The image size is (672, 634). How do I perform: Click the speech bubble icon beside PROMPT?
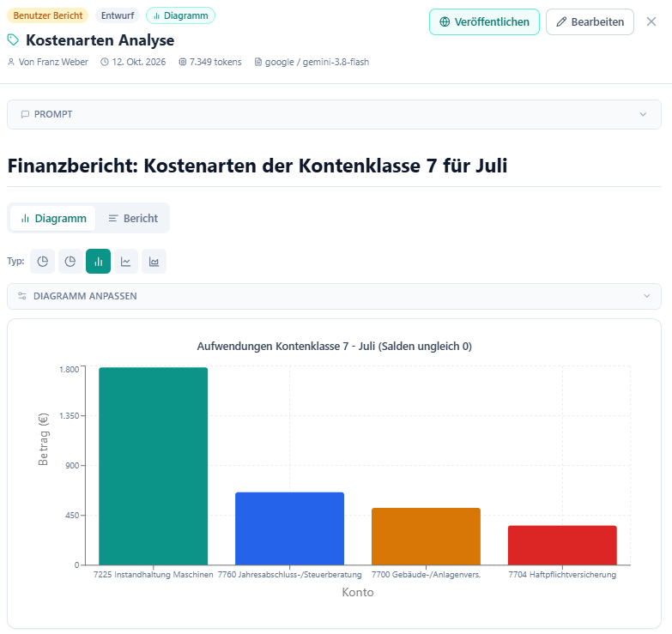tap(25, 114)
